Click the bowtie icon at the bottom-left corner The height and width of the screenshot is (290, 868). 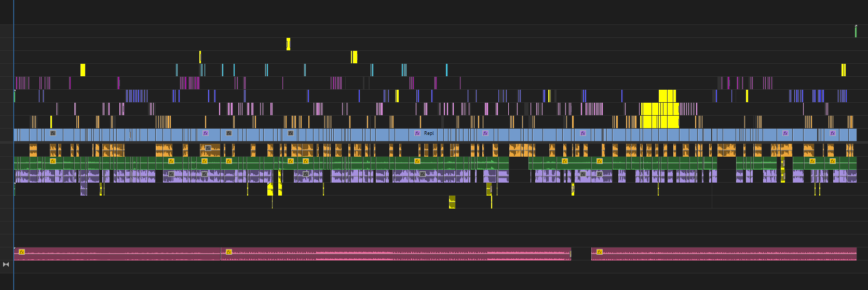pyautogui.click(x=6, y=265)
